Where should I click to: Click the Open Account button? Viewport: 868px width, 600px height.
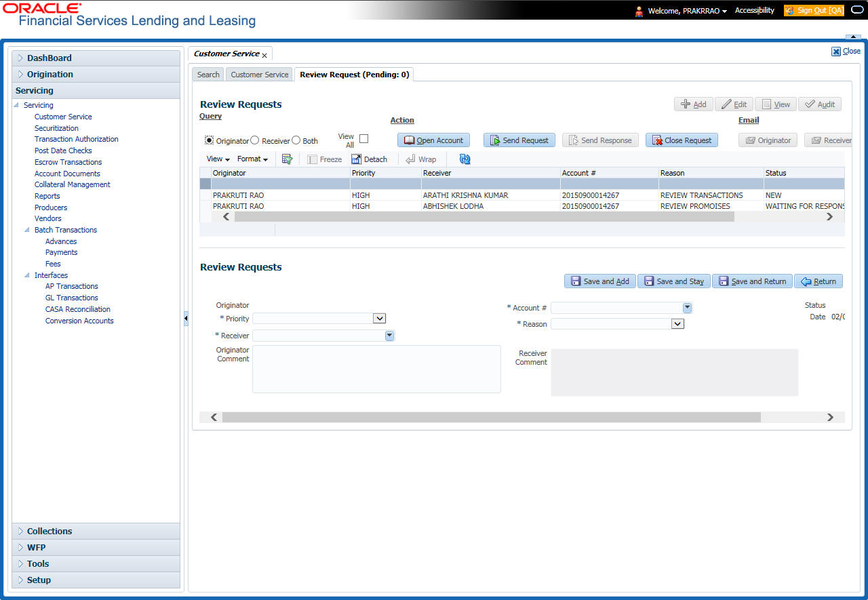pos(433,140)
